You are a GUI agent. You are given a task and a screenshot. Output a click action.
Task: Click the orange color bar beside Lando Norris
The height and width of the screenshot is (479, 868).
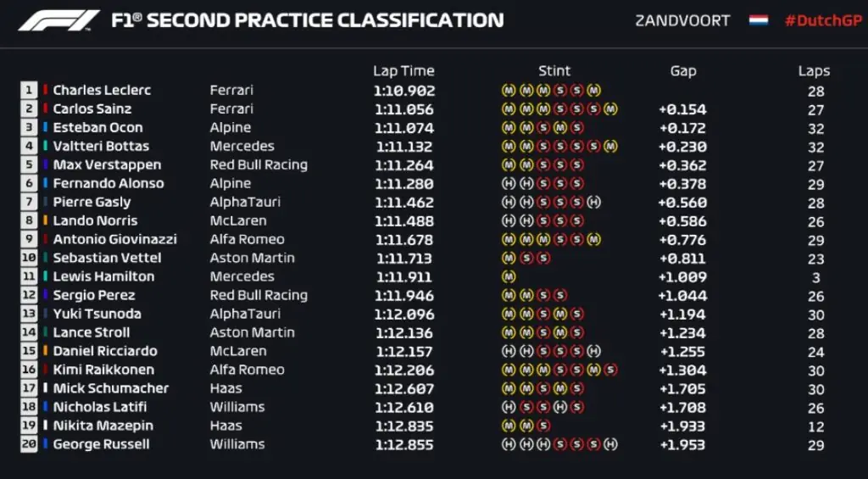46,220
